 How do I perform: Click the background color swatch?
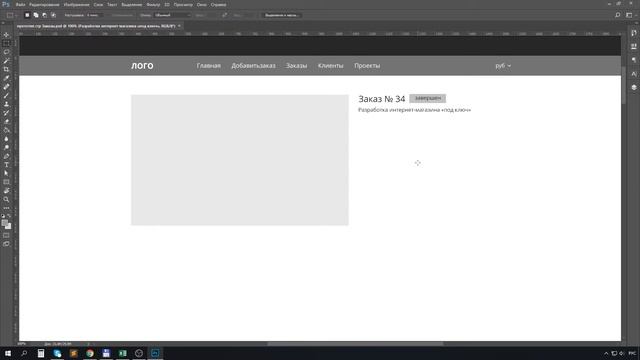point(9,227)
